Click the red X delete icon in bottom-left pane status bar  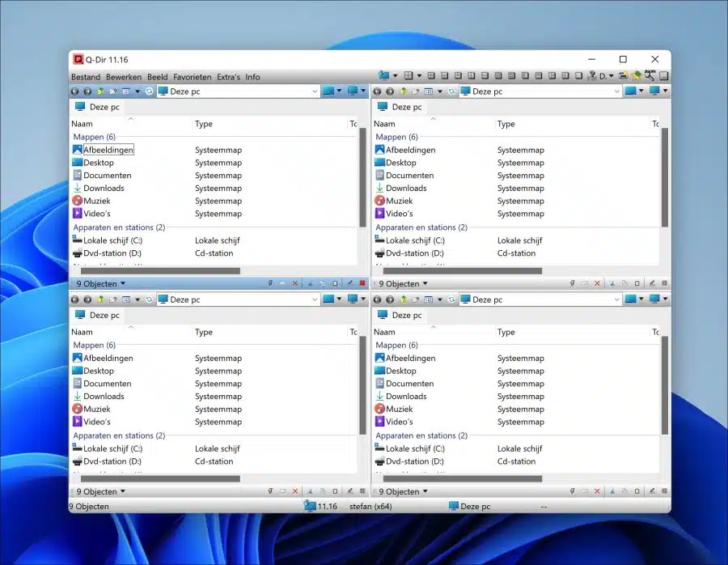point(294,491)
